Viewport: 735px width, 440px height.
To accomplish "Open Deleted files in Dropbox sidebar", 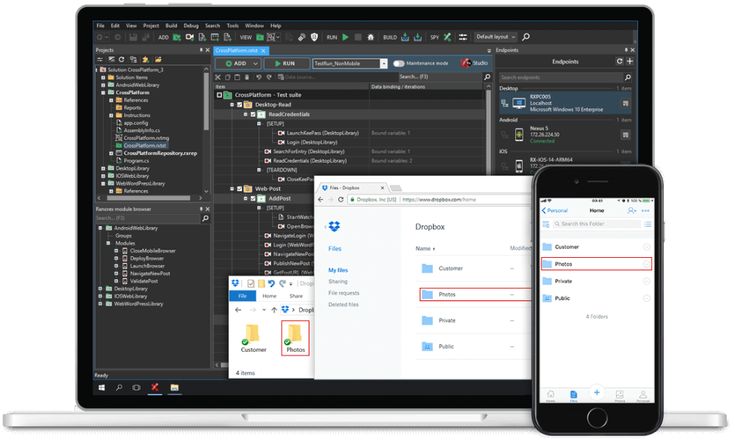I will point(344,305).
